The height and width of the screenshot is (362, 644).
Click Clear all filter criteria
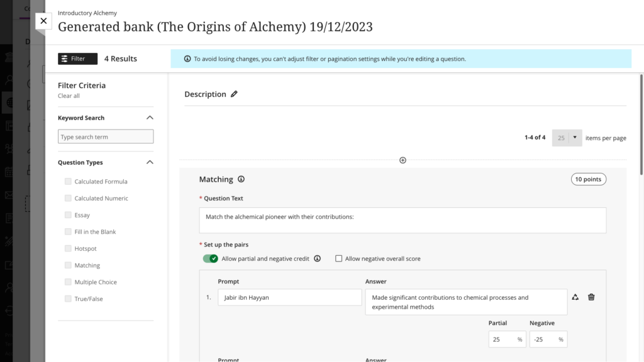(x=69, y=96)
